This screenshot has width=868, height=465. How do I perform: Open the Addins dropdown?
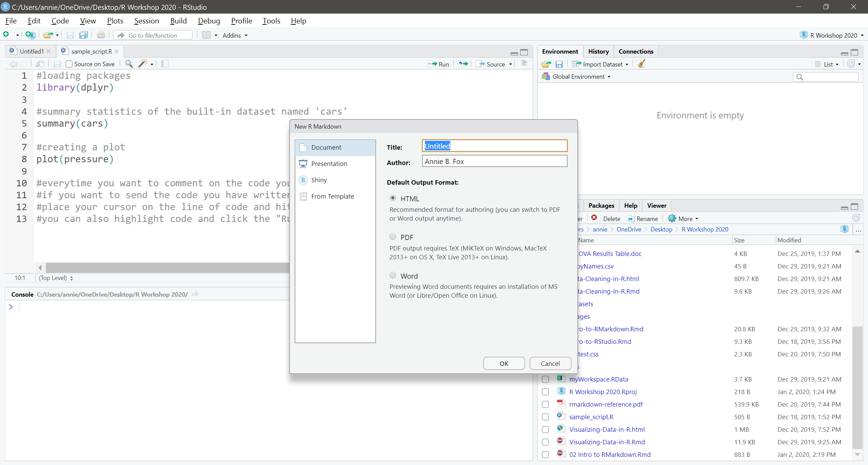point(235,35)
